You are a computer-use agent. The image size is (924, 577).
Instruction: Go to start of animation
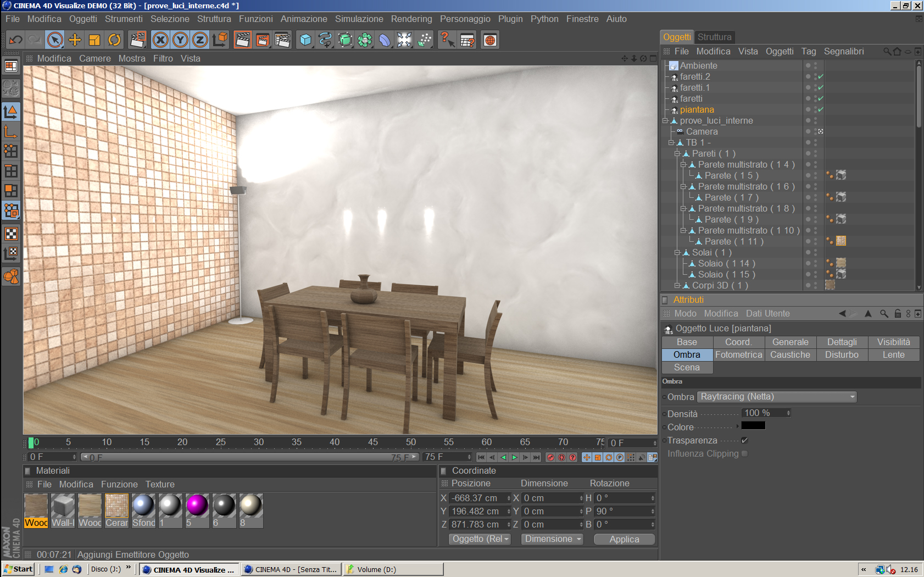tap(481, 457)
